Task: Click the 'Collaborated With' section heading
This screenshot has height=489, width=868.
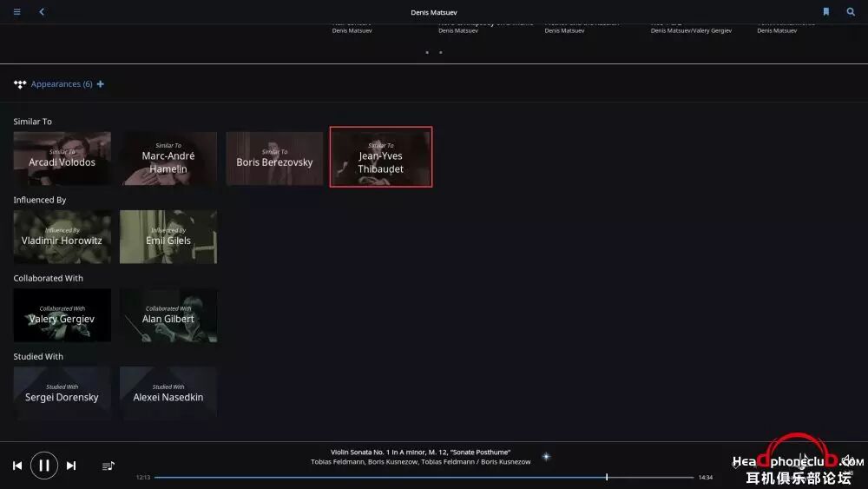Action: coord(48,278)
